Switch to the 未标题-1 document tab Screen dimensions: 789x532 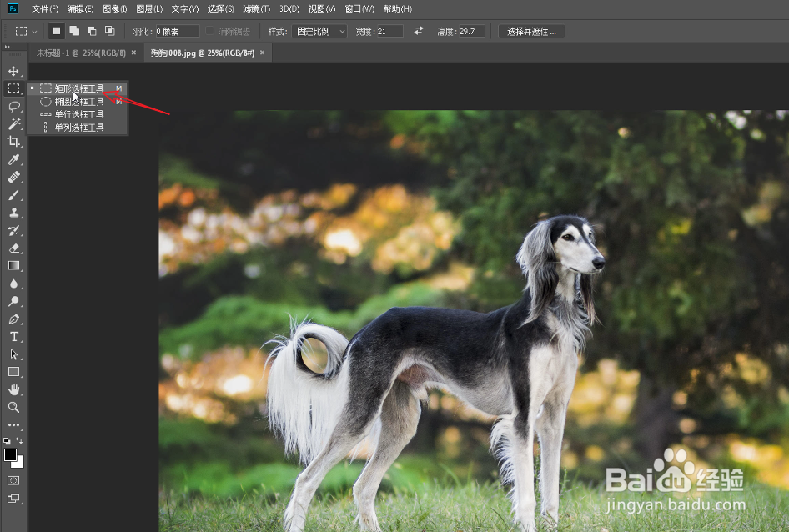(81, 53)
